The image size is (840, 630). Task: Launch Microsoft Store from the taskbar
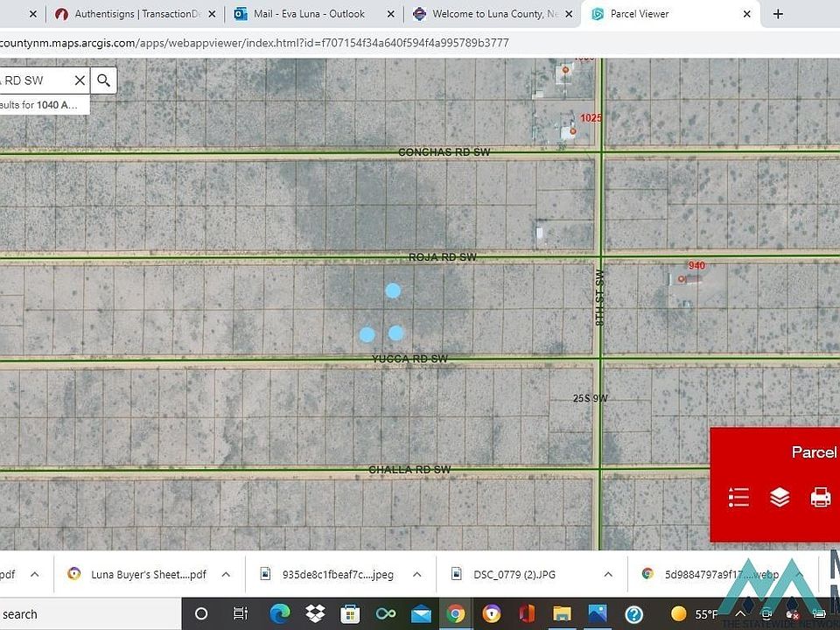pyautogui.click(x=350, y=613)
